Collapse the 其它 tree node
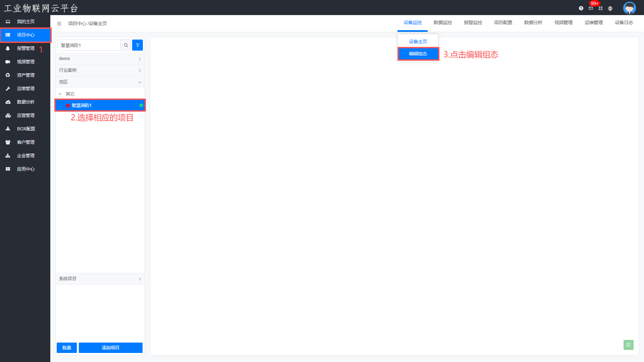The width and height of the screenshot is (644, 362). [60, 94]
